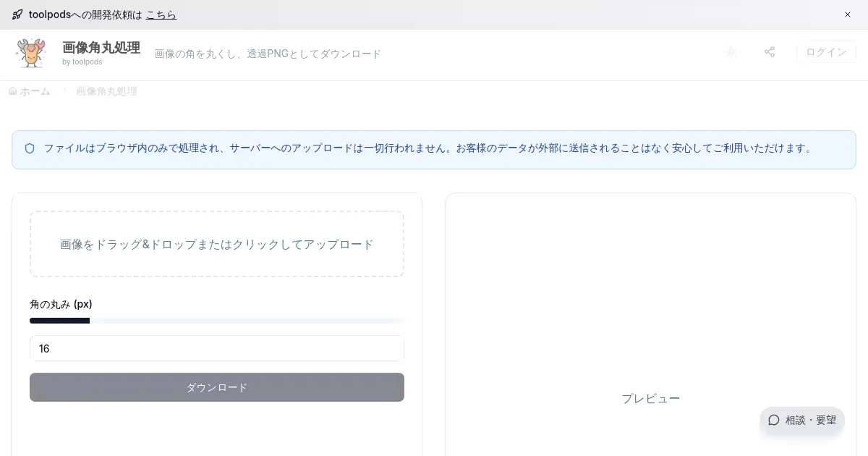This screenshot has height=456, width=868.
Task: Go to ホーム in the breadcrumb
Action: pyautogui.click(x=35, y=91)
